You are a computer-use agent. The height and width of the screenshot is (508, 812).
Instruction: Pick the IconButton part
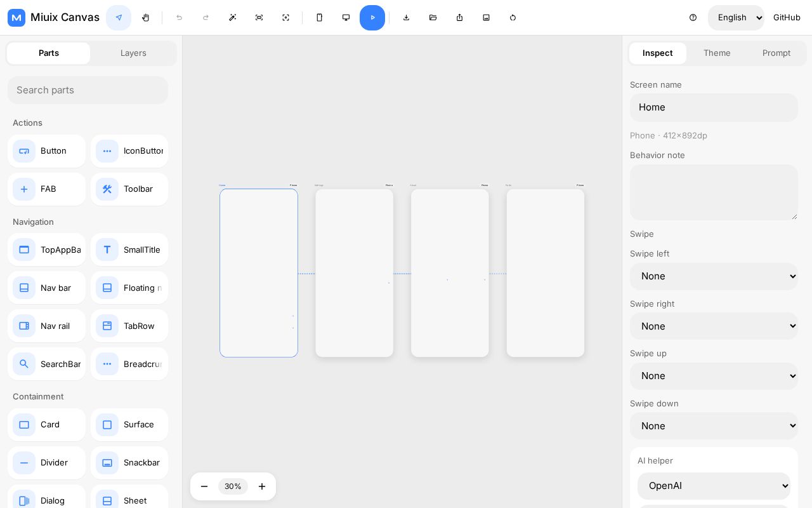pos(129,151)
